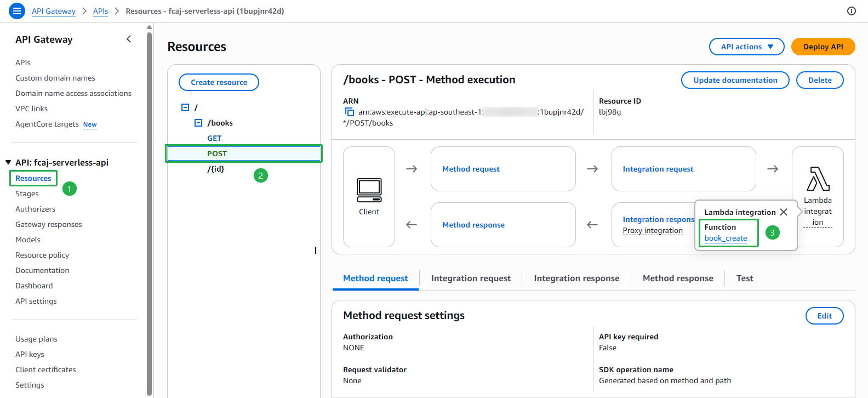Open VPC links in sidebar

32,109
